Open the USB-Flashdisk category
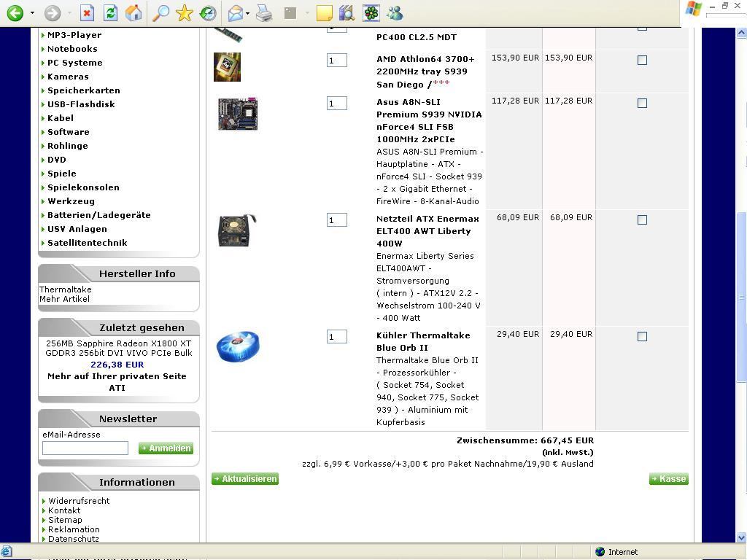This screenshot has width=747, height=560. 81,104
